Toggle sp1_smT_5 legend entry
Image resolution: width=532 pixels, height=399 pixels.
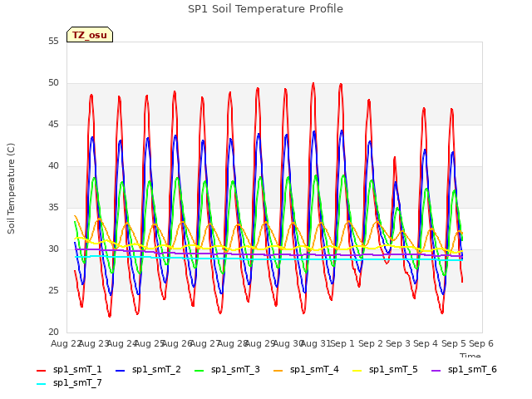click(x=386, y=369)
